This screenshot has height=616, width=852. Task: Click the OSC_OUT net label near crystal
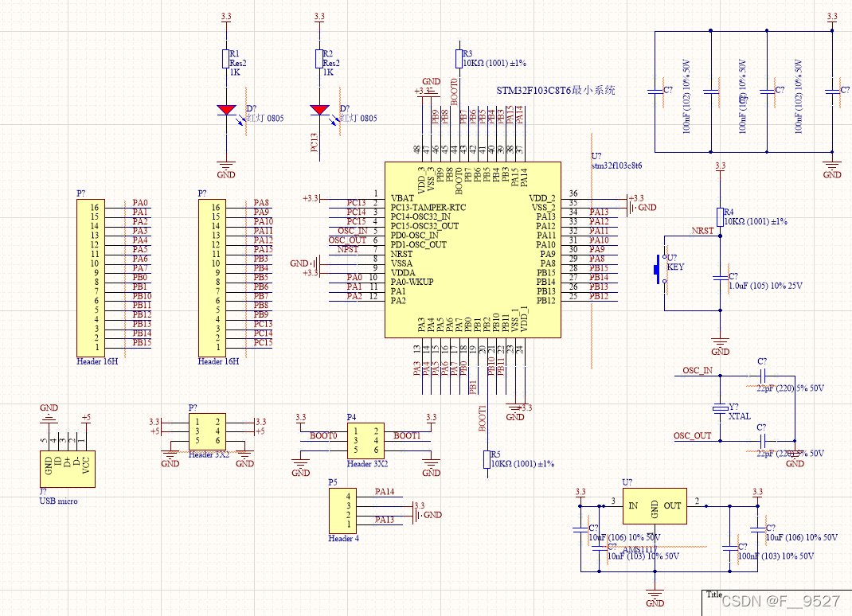[692, 435]
